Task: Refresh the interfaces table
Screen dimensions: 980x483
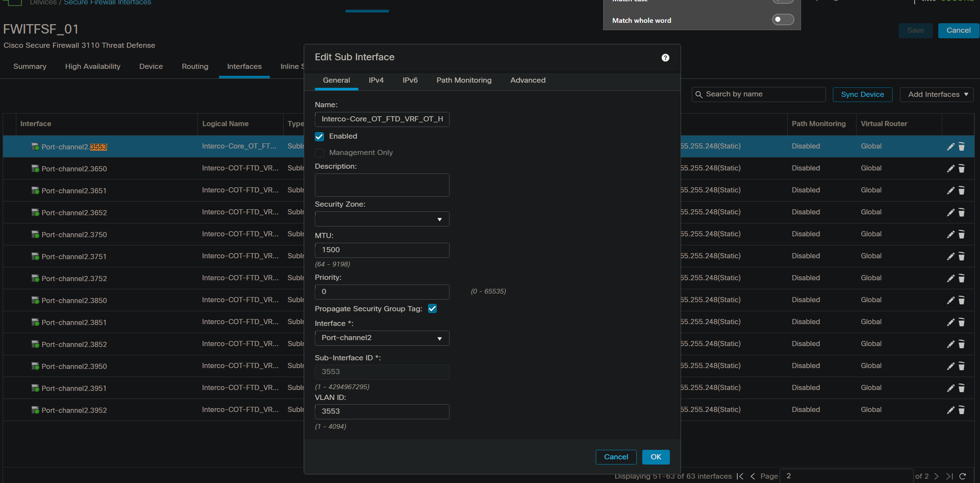Action: 963,476
